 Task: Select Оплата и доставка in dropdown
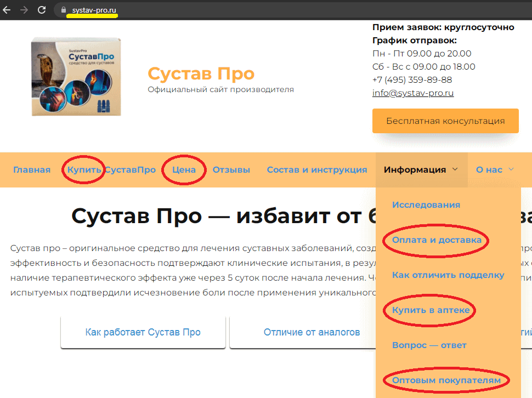coord(437,240)
